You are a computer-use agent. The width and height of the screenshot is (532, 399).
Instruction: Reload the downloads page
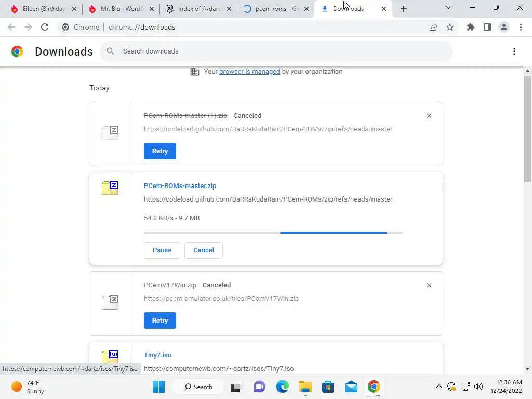point(45,27)
